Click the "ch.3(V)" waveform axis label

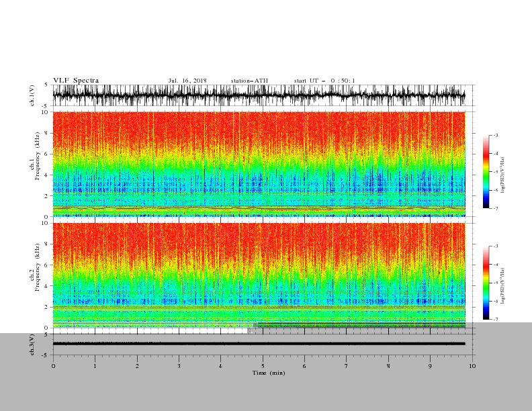click(x=32, y=345)
